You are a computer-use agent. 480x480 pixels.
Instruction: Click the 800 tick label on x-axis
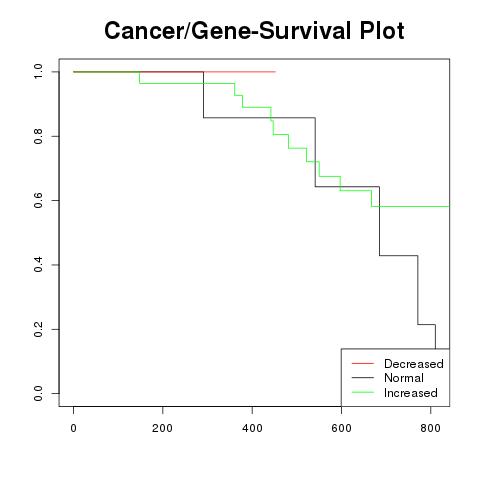430,428
